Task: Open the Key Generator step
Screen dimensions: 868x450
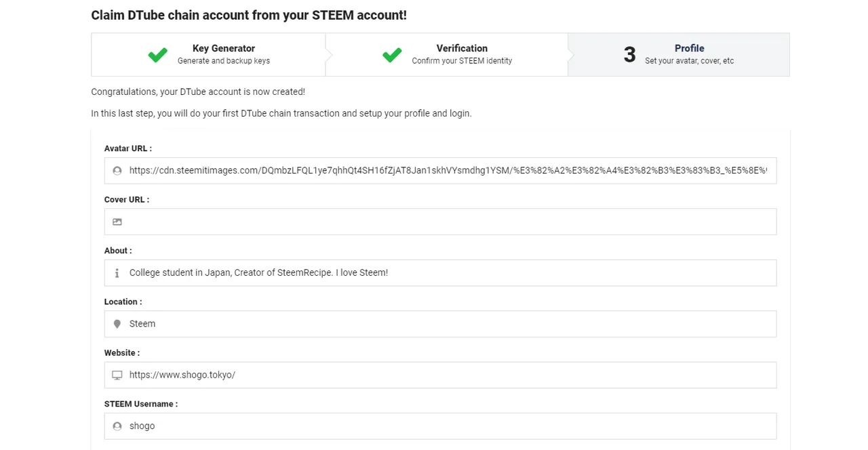Action: pos(208,54)
